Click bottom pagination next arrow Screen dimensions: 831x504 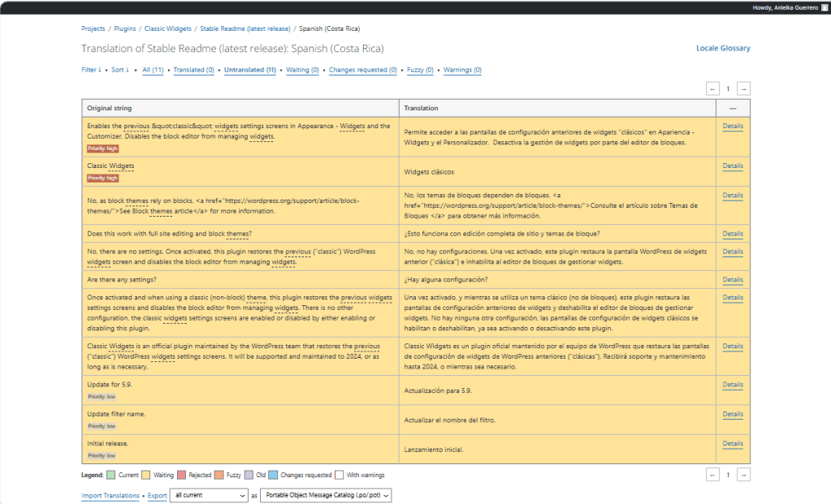pyautogui.click(x=743, y=475)
